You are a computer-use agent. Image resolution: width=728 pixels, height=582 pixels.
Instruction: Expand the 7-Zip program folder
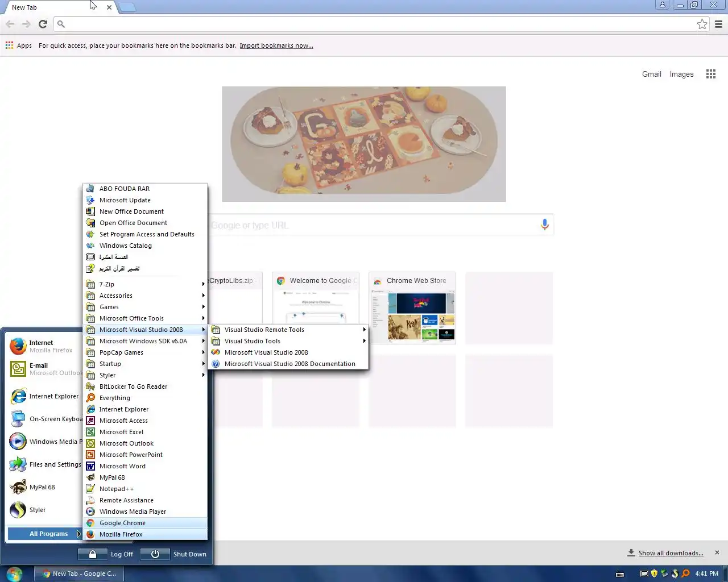145,284
